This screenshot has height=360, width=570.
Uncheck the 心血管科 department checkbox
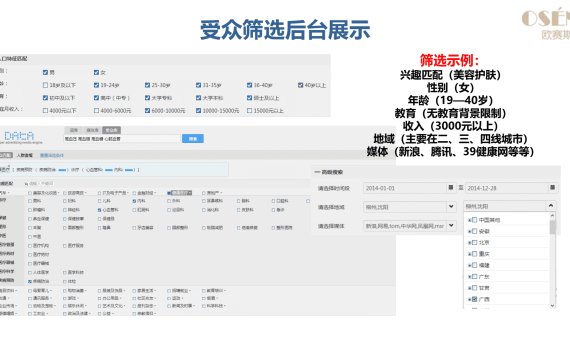pos(99,210)
